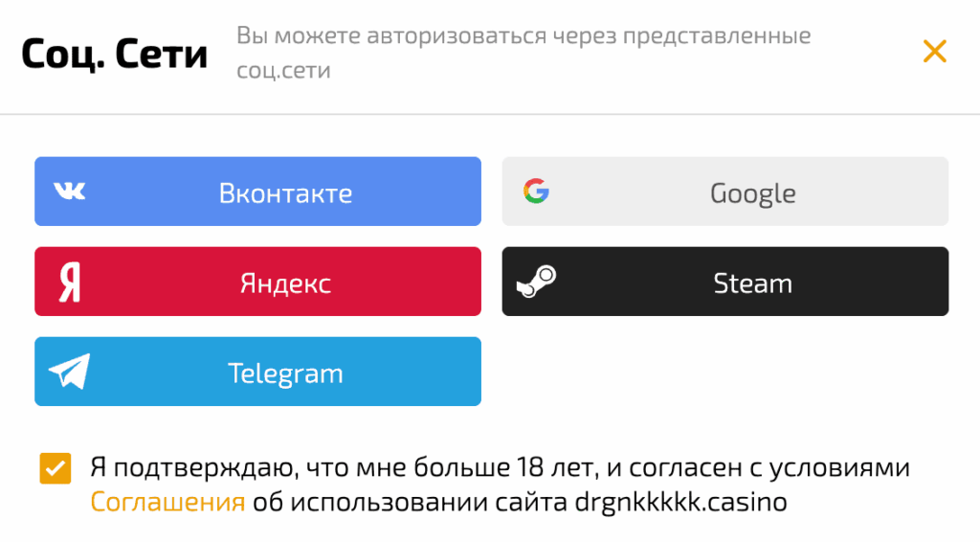Click the "Соц. Сети" heading
The image size is (980, 542).
pos(115,54)
